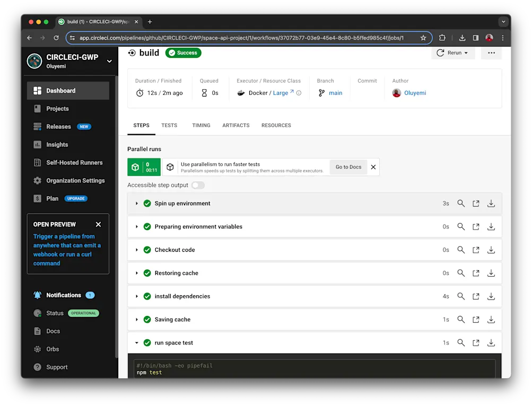Open the Rerun dropdown
Image resolution: width=532 pixels, height=406 pixels.
point(452,53)
